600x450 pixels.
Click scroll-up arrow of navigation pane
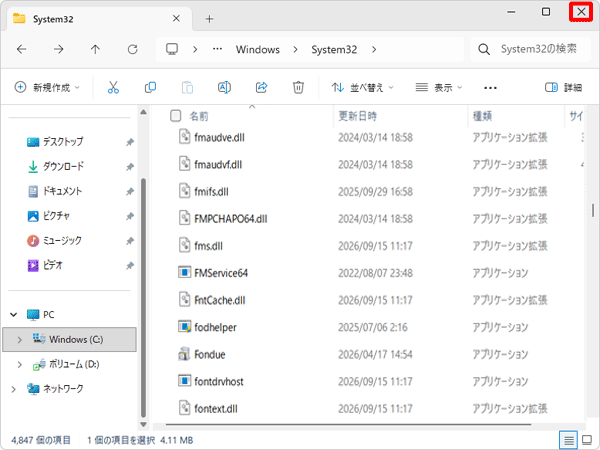[143, 112]
